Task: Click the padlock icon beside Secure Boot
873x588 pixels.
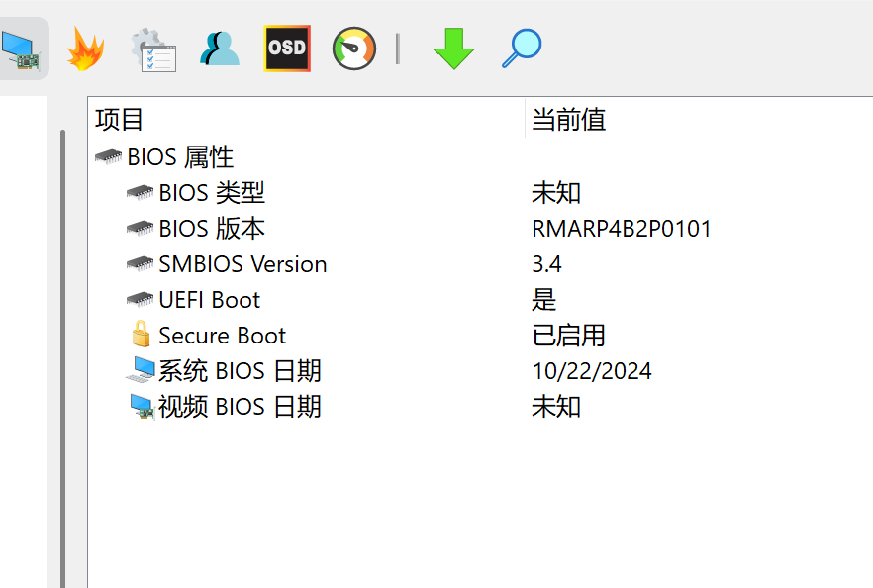Action: [141, 334]
